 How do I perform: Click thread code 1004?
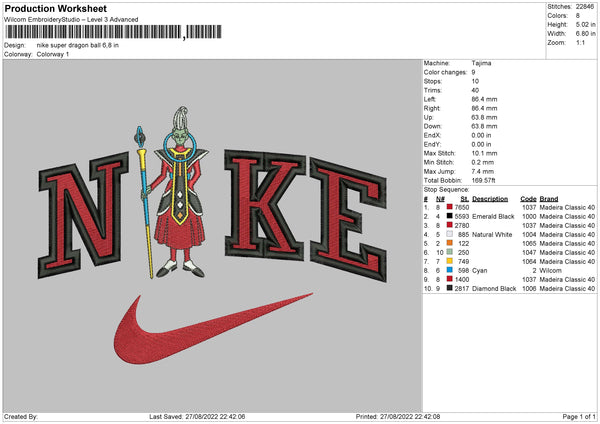point(529,235)
